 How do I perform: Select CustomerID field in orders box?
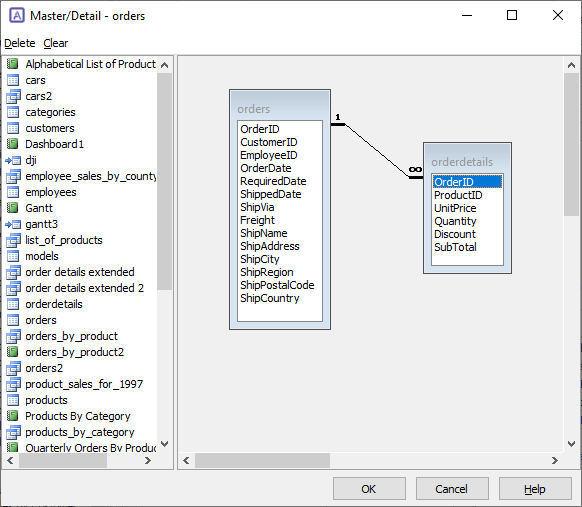click(269, 142)
